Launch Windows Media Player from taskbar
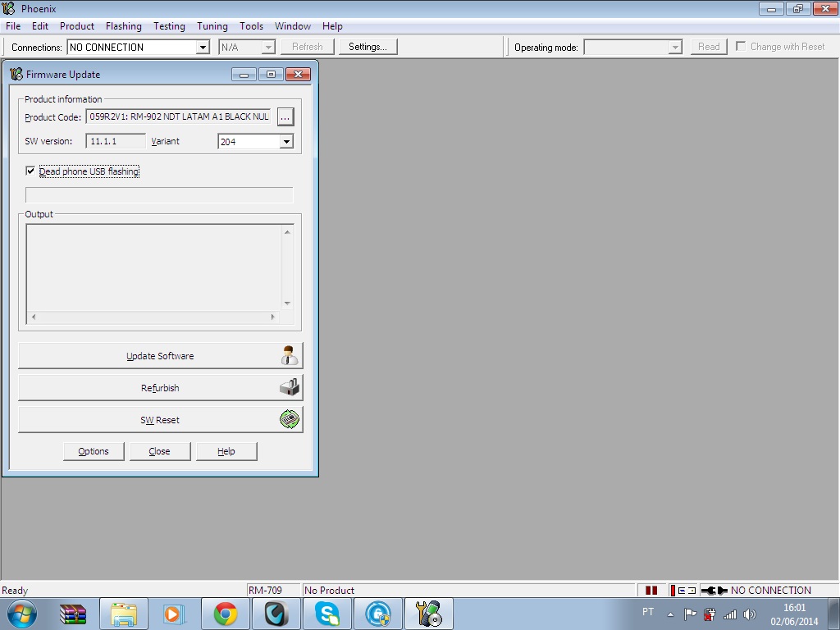Image resolution: width=840 pixels, height=630 pixels. coord(174,614)
